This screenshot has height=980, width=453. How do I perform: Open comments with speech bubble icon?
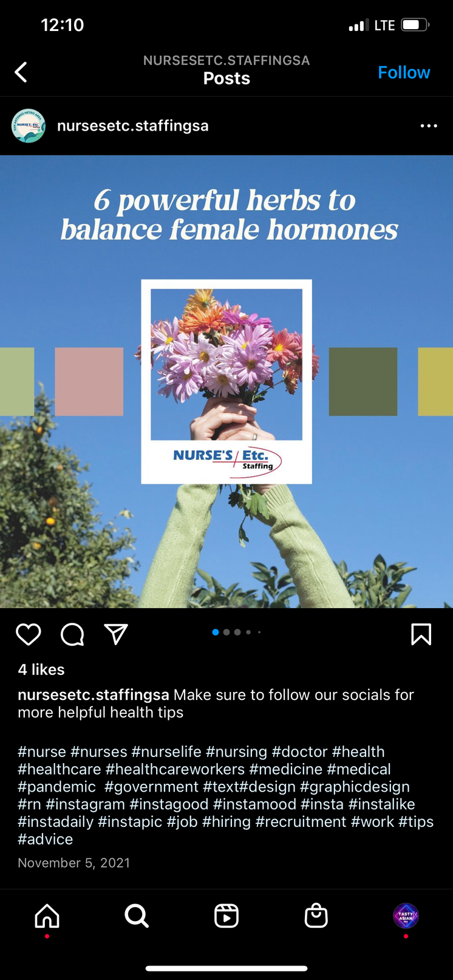tap(72, 634)
